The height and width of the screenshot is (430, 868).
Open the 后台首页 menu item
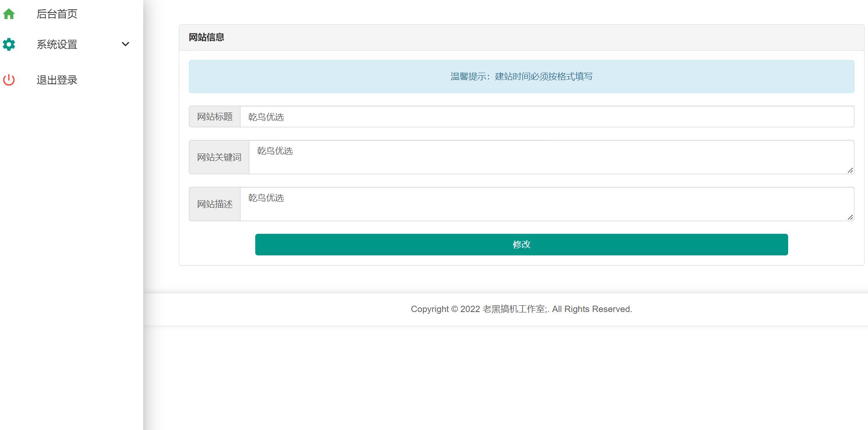57,14
